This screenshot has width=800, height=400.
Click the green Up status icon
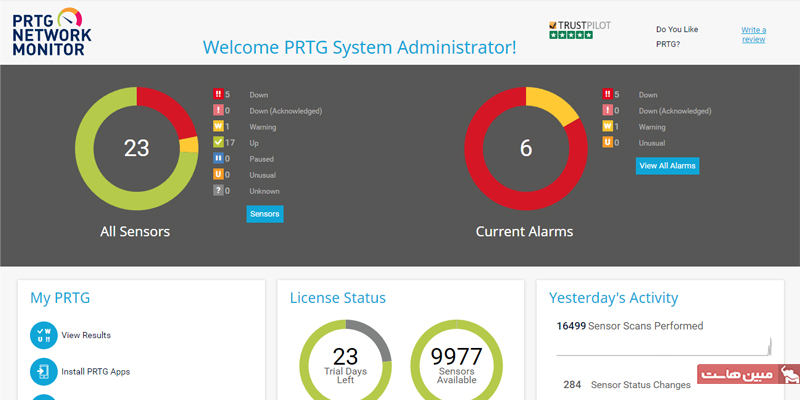pyautogui.click(x=219, y=143)
